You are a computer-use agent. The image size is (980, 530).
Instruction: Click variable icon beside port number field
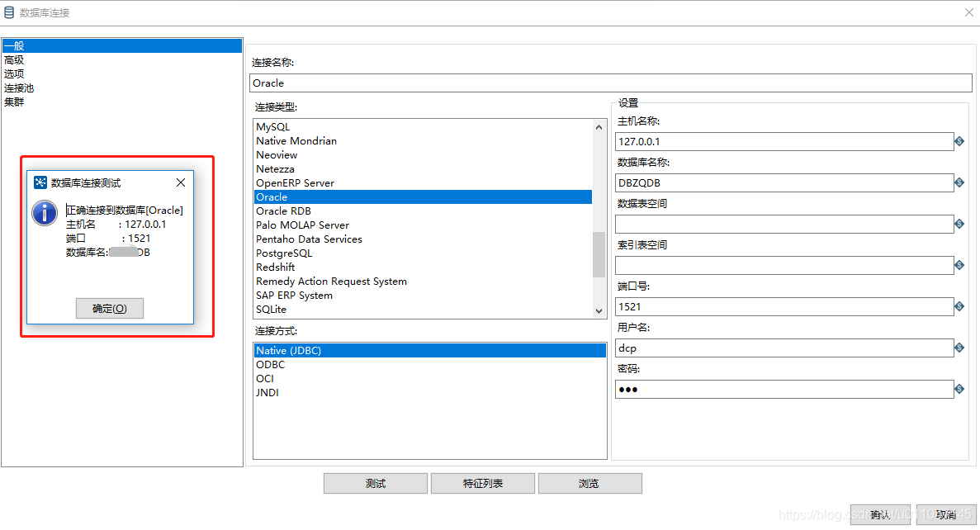959,306
